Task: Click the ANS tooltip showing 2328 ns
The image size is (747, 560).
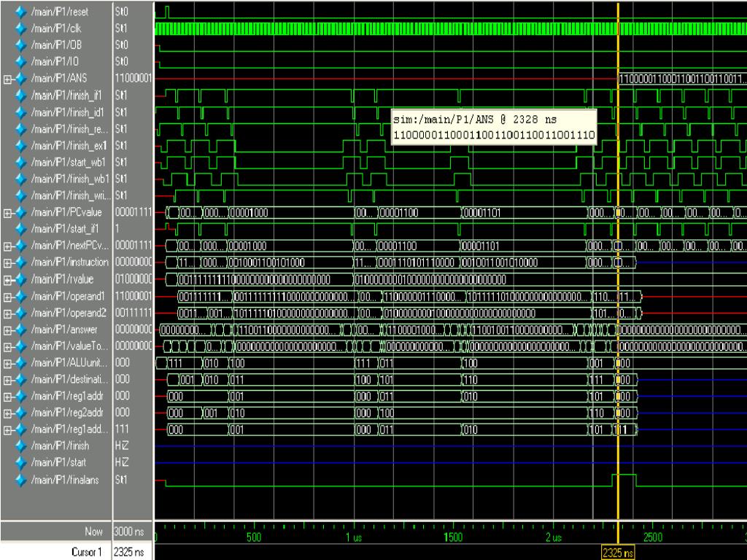Action: pos(494,127)
